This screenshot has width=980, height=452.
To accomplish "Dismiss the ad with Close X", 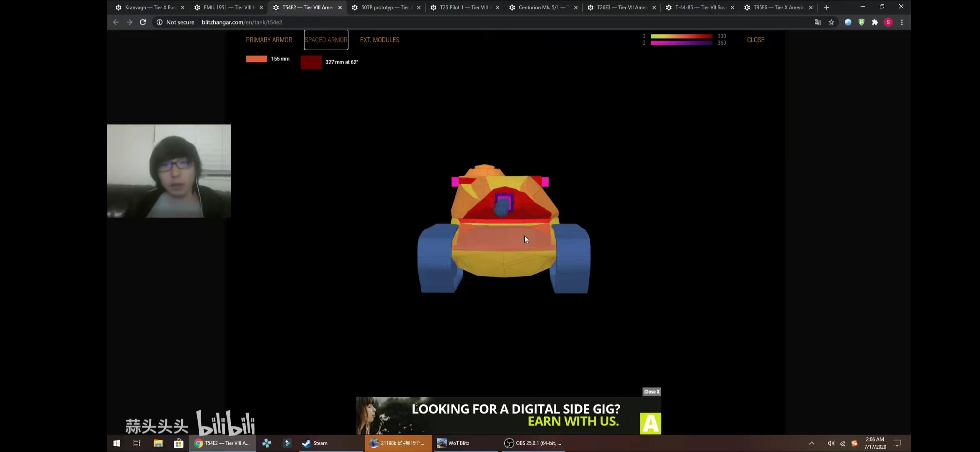I will pos(652,392).
